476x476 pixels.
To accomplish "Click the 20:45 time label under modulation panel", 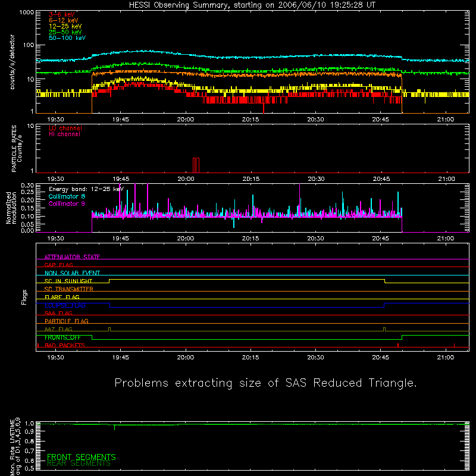I will 381,239.
